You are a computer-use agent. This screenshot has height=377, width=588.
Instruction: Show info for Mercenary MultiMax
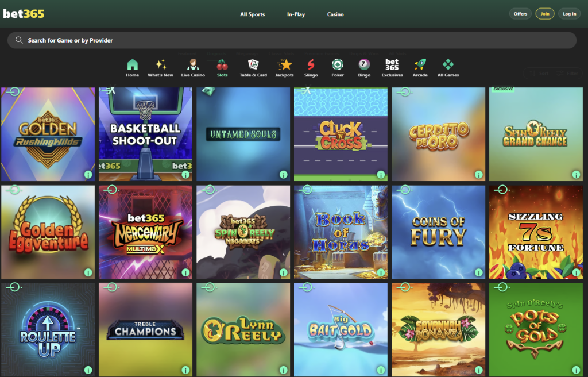[185, 272]
